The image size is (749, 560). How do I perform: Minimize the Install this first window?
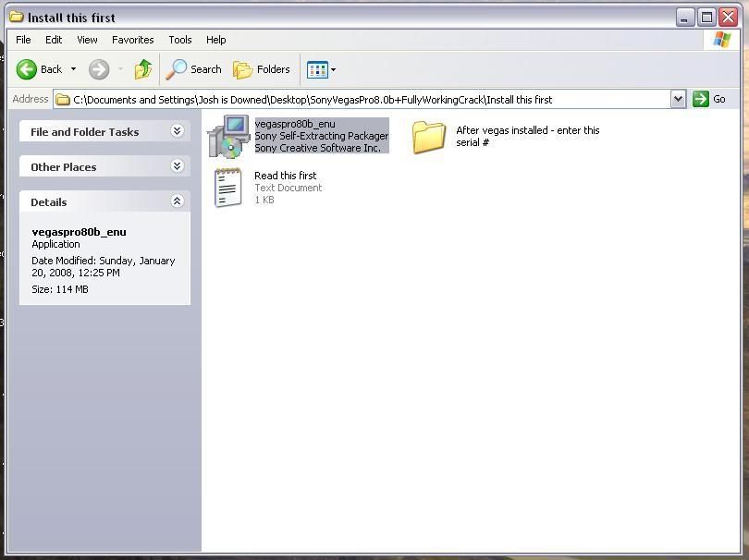[685, 18]
